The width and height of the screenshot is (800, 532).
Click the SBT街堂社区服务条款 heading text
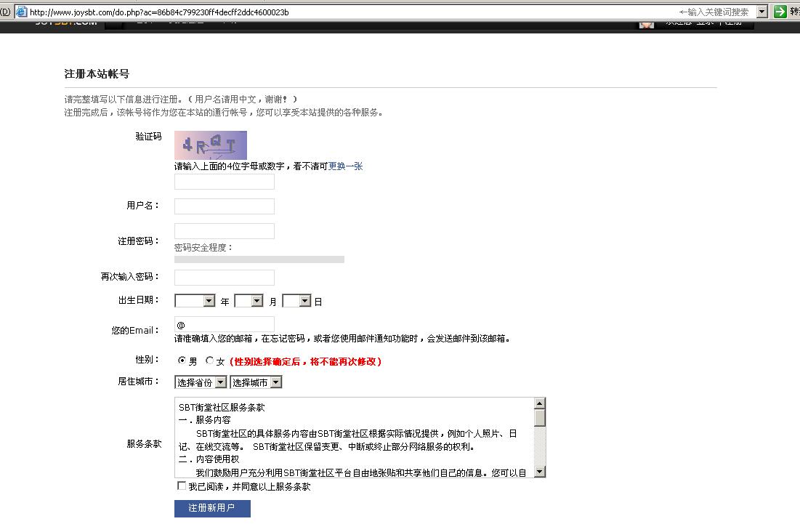pos(222,408)
